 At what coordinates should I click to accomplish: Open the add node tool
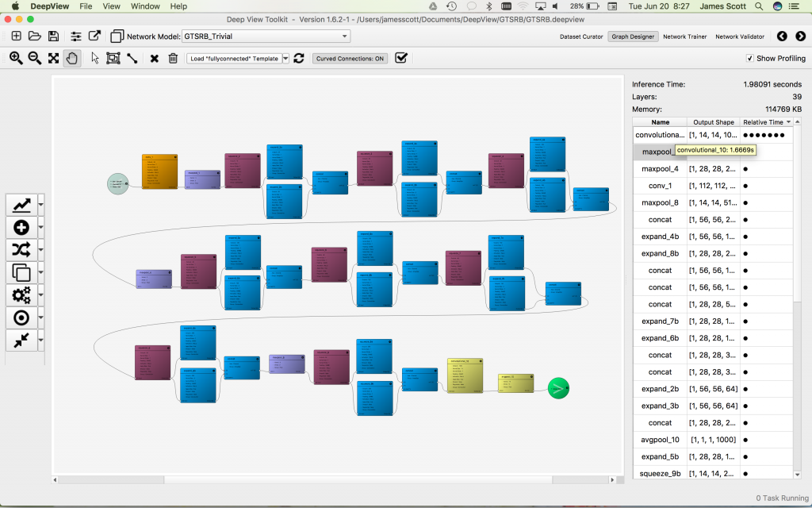click(21, 228)
